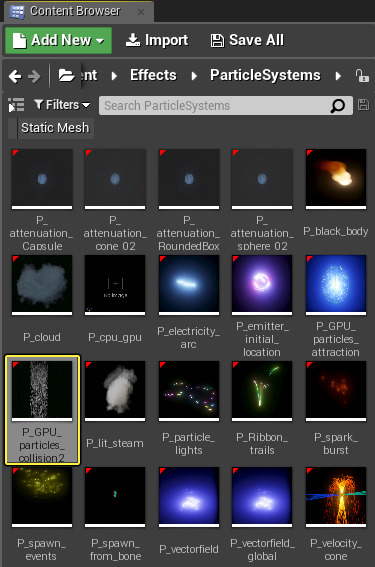Select the P_particle_lights thumbnail
375x567 pixels.
pos(189,391)
